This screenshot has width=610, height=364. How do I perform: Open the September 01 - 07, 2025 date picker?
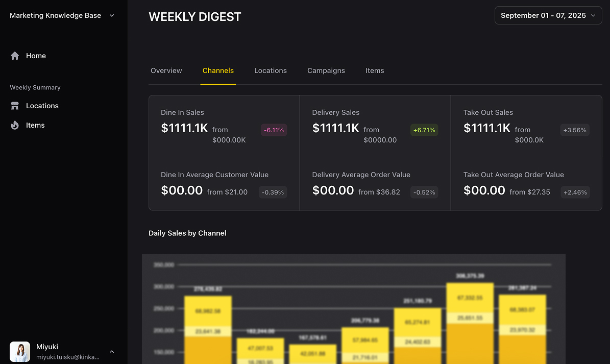[548, 15]
